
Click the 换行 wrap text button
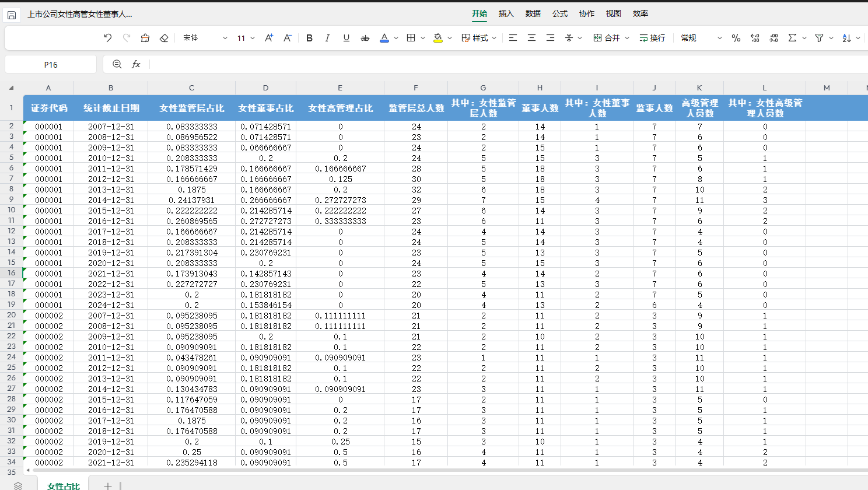pyautogui.click(x=652, y=38)
